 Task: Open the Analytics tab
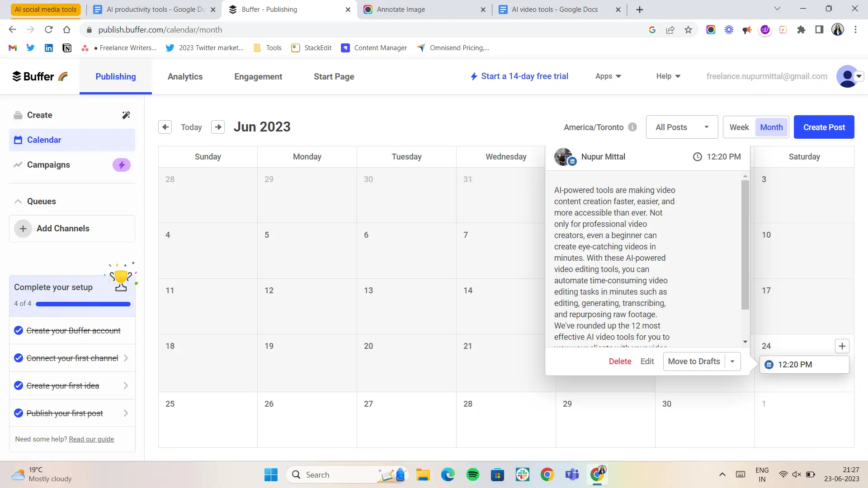[x=185, y=77]
